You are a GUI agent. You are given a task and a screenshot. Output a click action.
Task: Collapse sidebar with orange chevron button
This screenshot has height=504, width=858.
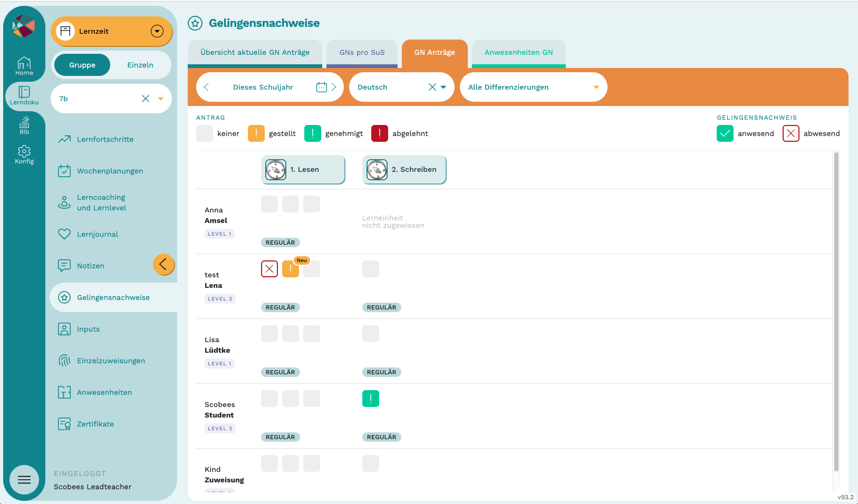pyautogui.click(x=163, y=264)
